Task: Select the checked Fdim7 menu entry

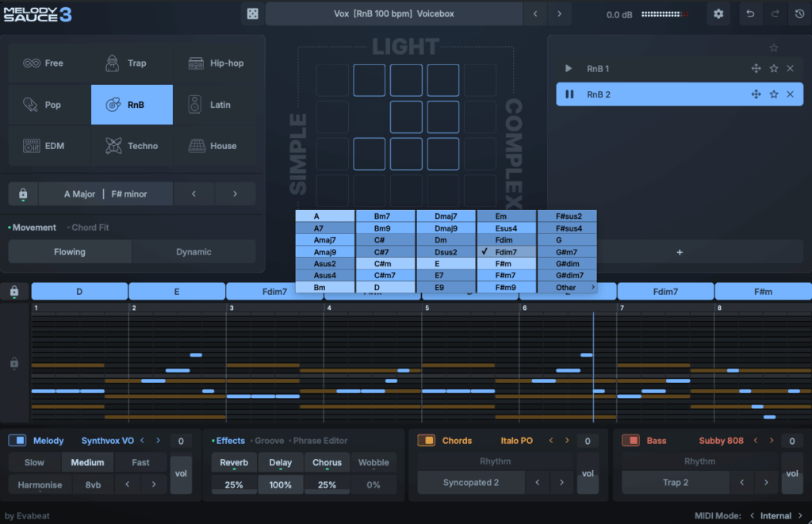Action: [507, 251]
